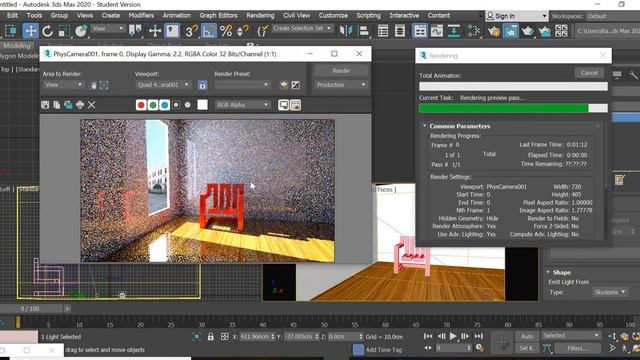640x360 pixels.
Task: Open the Curve Editor
Action: (437, 31)
